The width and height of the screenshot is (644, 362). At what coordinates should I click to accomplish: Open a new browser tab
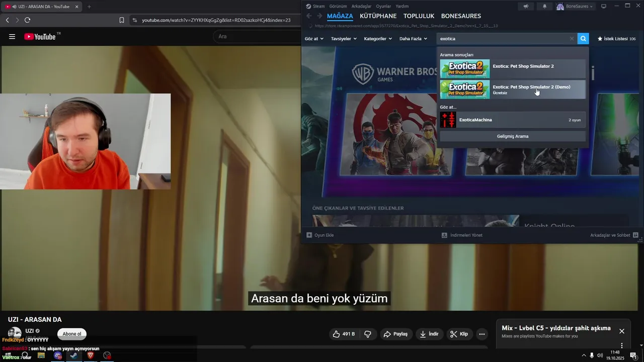coord(89,7)
